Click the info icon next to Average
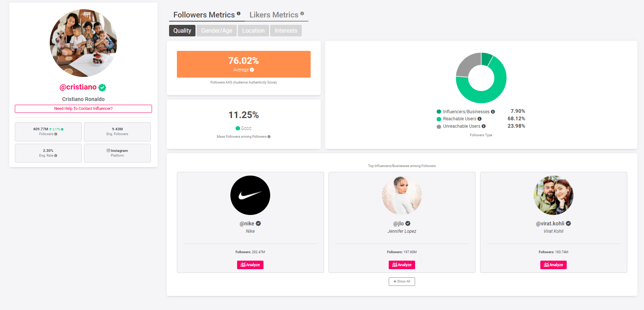This screenshot has width=644, height=310. (252, 70)
